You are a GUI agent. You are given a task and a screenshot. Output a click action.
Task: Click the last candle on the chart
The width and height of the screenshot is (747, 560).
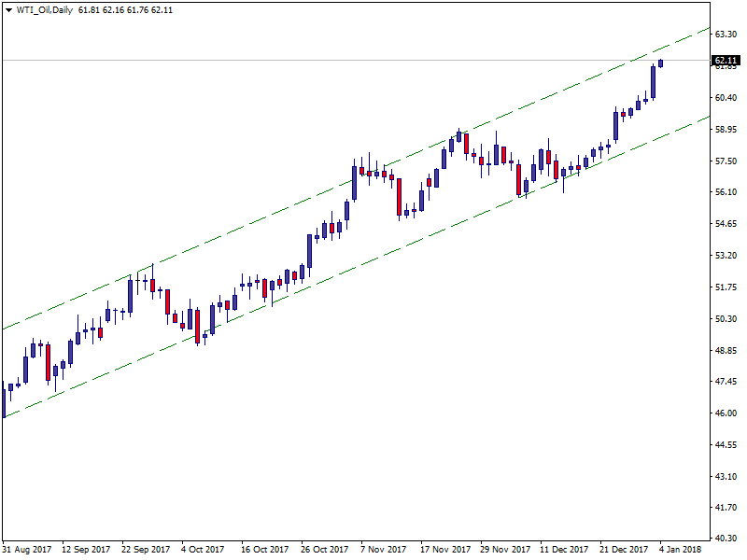coord(661,63)
